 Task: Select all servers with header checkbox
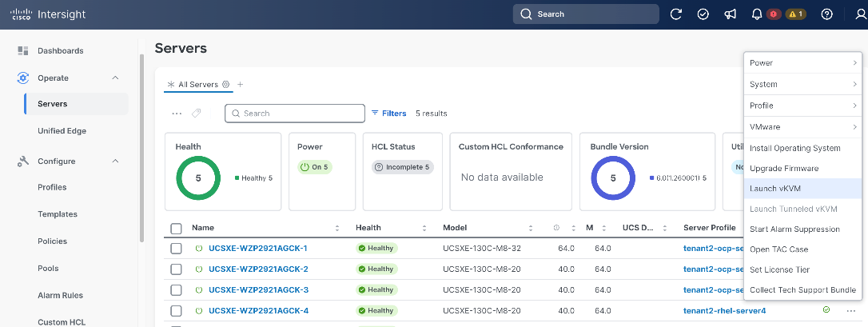point(176,228)
